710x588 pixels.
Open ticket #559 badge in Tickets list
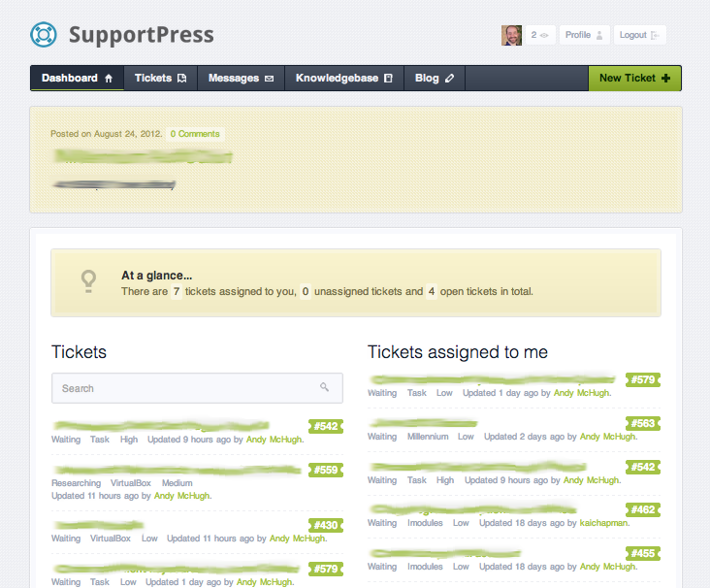[x=326, y=470]
